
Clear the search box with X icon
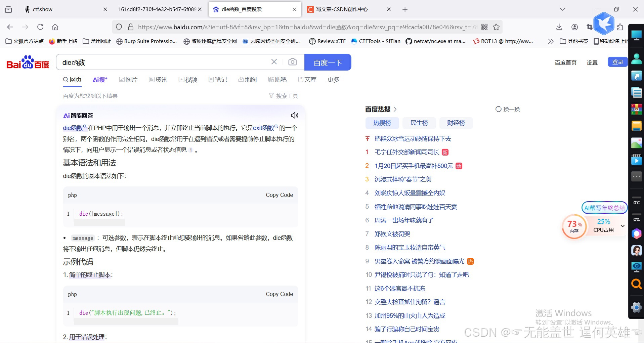point(274,62)
